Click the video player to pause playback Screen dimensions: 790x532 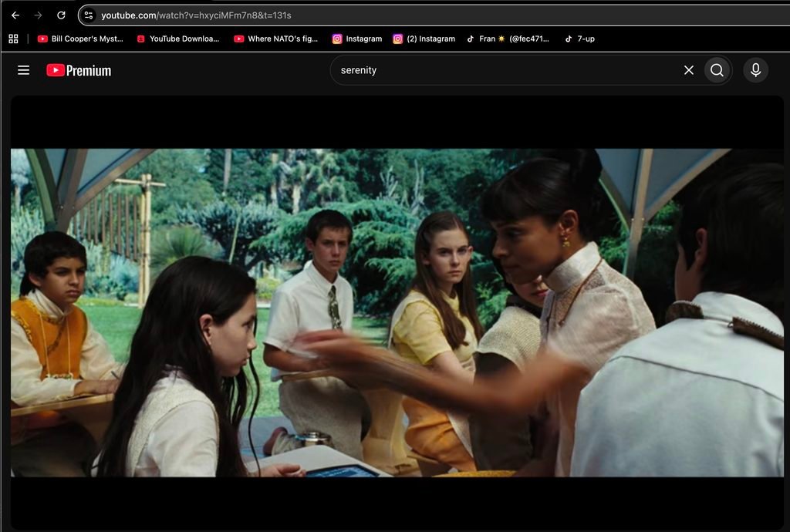[397, 312]
